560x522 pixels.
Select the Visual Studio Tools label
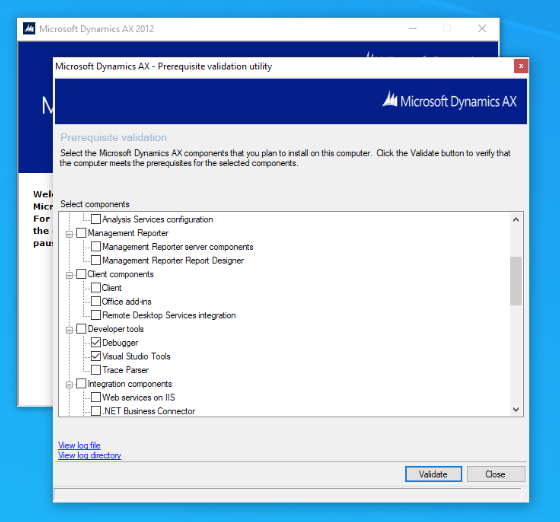pyautogui.click(x=136, y=356)
